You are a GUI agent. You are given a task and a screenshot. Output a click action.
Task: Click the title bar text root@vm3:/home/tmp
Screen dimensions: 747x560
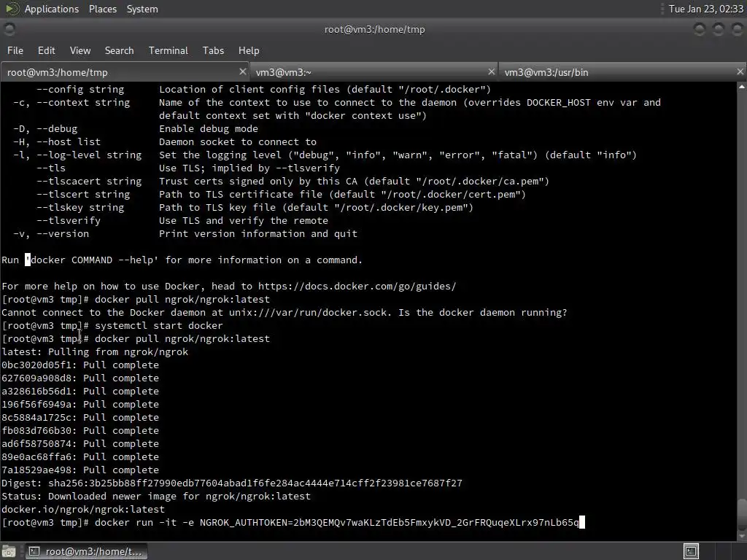coord(374,29)
